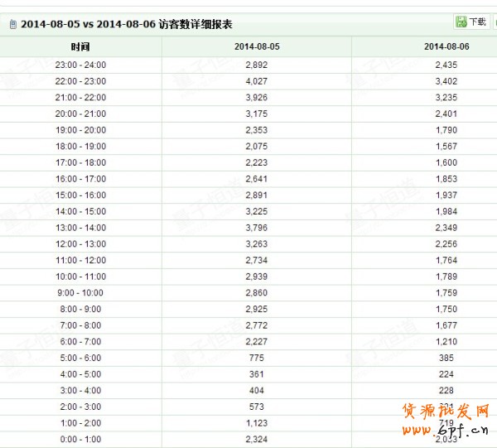Select the 1,123 value in the 2014-08-05 column
The height and width of the screenshot is (448, 497).
pyautogui.click(x=257, y=422)
